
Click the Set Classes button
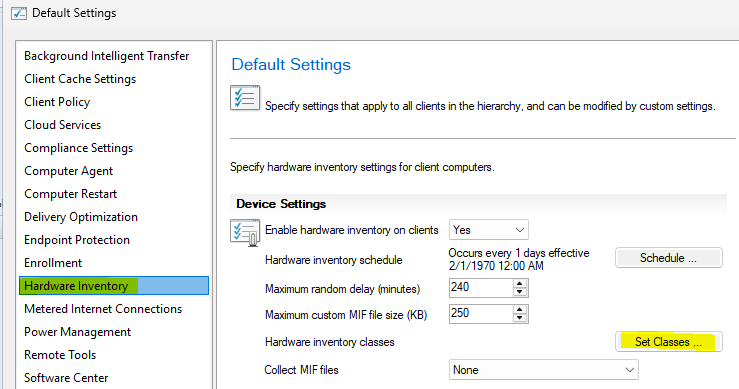[668, 342]
